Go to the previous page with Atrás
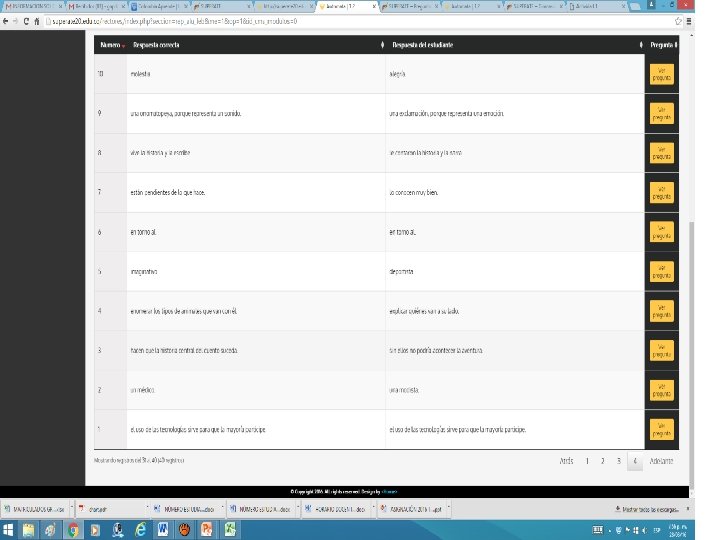This screenshot has width=720, height=540. (566, 461)
